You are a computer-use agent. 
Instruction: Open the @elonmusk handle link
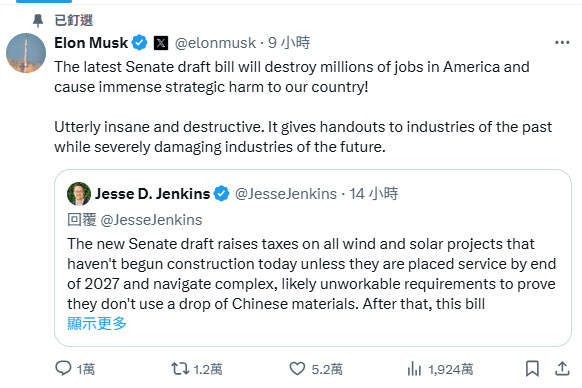[215, 43]
